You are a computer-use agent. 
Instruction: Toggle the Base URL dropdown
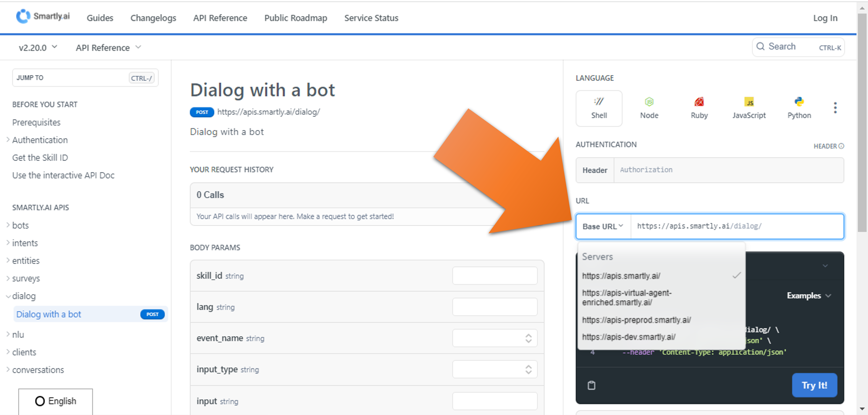pyautogui.click(x=602, y=226)
